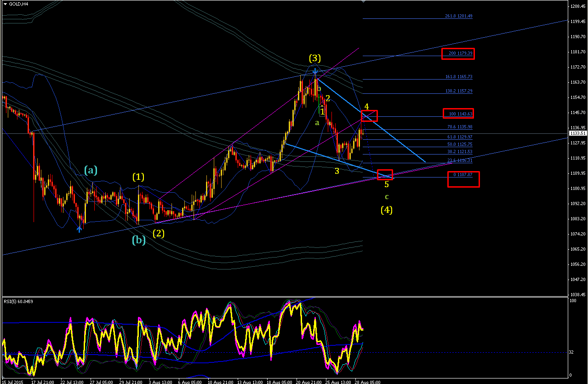The height and width of the screenshot is (384, 588).
Task: Click the green c wave label
Action: (387, 196)
